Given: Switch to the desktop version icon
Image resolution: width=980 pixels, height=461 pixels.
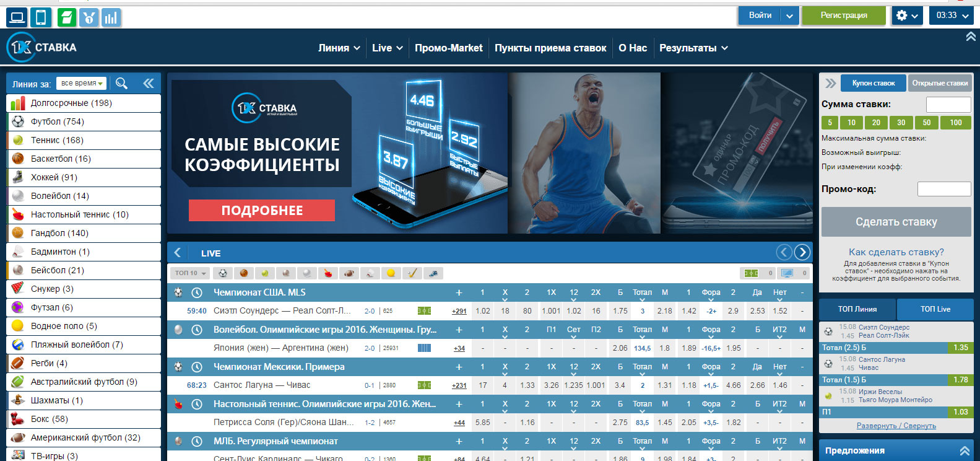Looking at the screenshot, I should click(17, 17).
